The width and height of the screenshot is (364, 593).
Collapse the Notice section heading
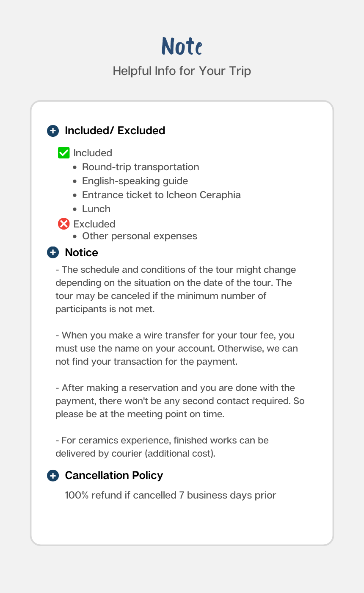click(82, 253)
